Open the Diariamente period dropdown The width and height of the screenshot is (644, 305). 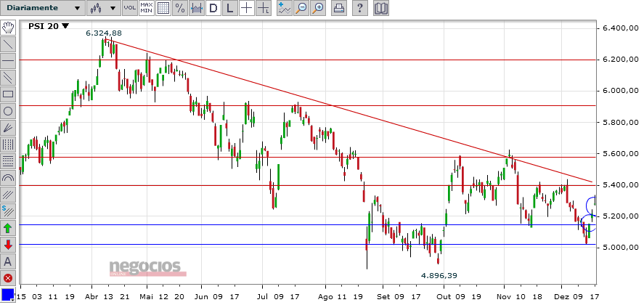[x=43, y=8]
